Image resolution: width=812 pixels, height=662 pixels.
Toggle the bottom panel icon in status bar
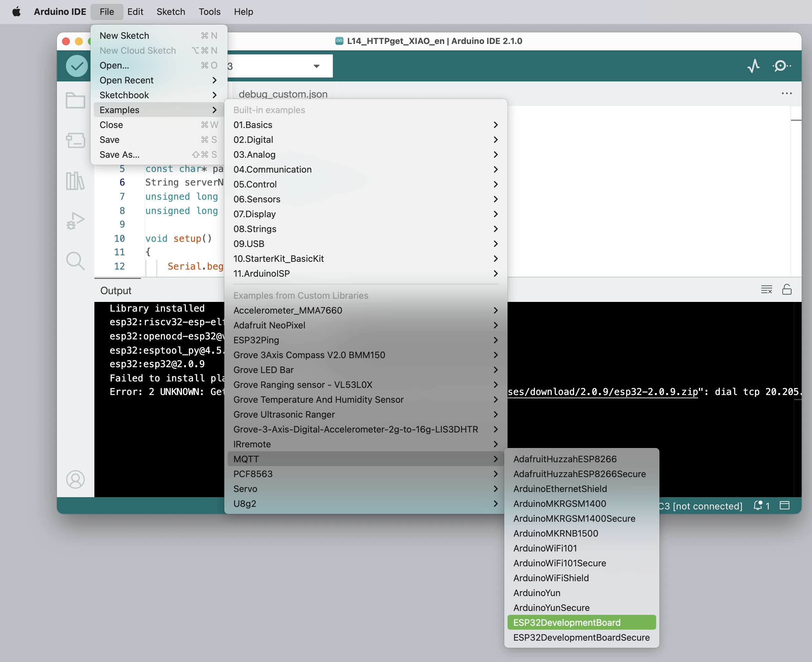[x=785, y=506]
